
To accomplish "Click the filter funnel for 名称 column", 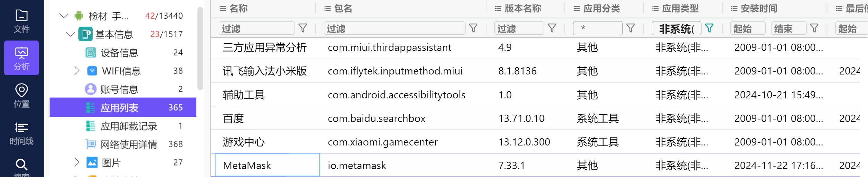I will [x=303, y=28].
